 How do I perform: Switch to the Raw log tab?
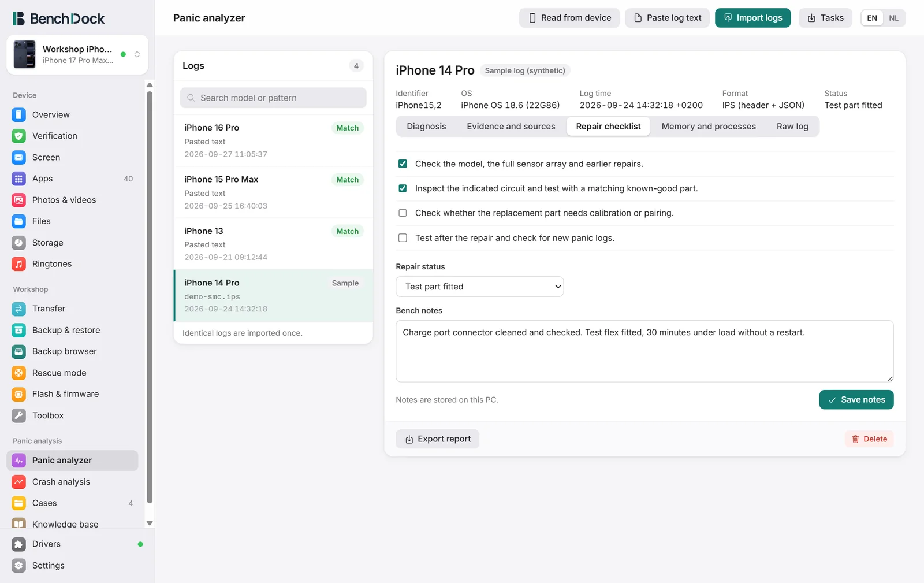click(792, 127)
